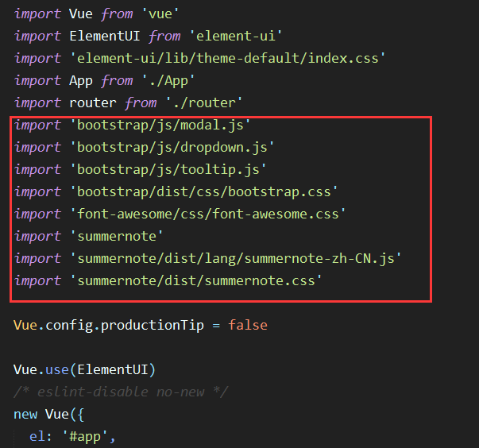Viewport: 479px width, 448px height.
Task: Click the 'new' keyword before Vue
Action: coord(26,414)
